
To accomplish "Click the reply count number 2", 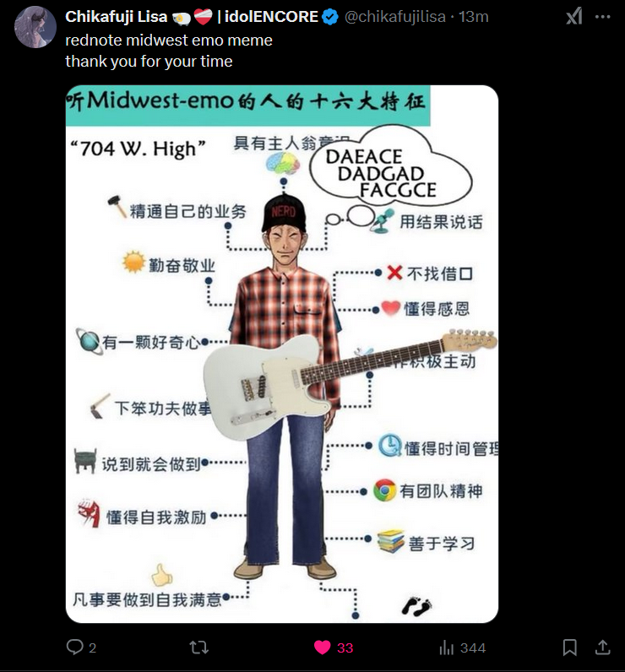I will [x=93, y=648].
